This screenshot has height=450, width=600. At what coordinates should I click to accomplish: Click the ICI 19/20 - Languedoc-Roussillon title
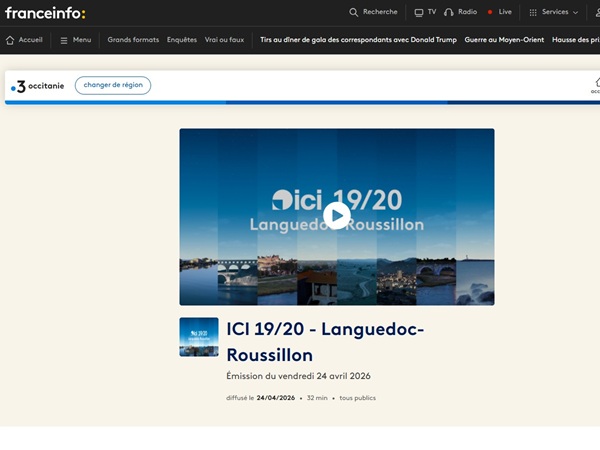point(325,342)
